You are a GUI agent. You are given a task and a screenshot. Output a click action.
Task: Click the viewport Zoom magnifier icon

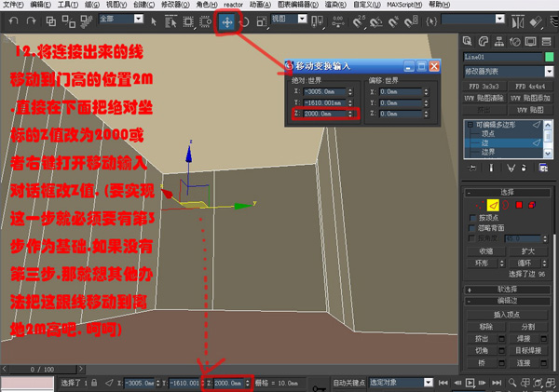[512, 383]
